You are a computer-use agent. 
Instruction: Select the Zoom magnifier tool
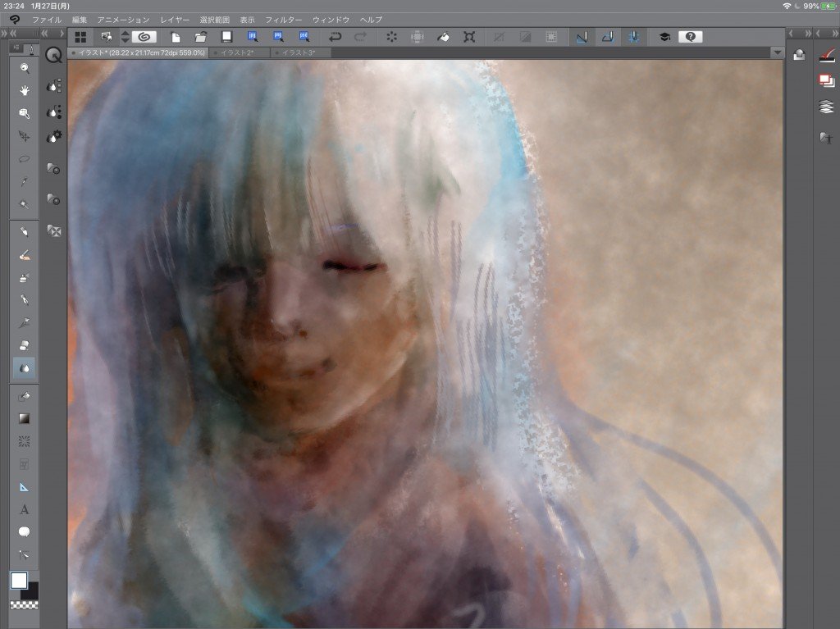25,68
